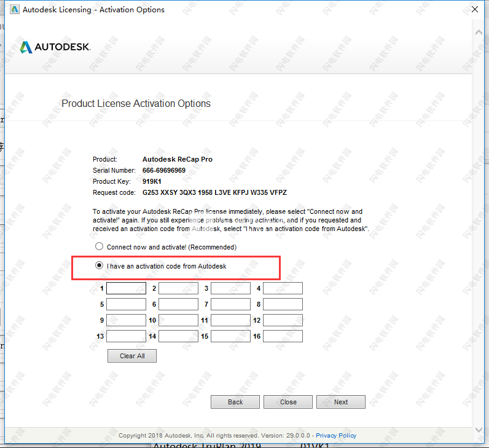This screenshot has height=448, width=489.
Task: Click activation code field 5
Action: (x=126, y=304)
